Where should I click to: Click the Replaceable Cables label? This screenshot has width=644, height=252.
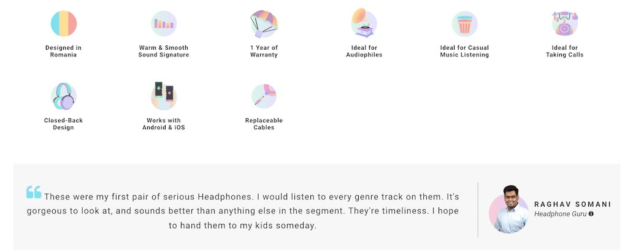tap(264, 124)
